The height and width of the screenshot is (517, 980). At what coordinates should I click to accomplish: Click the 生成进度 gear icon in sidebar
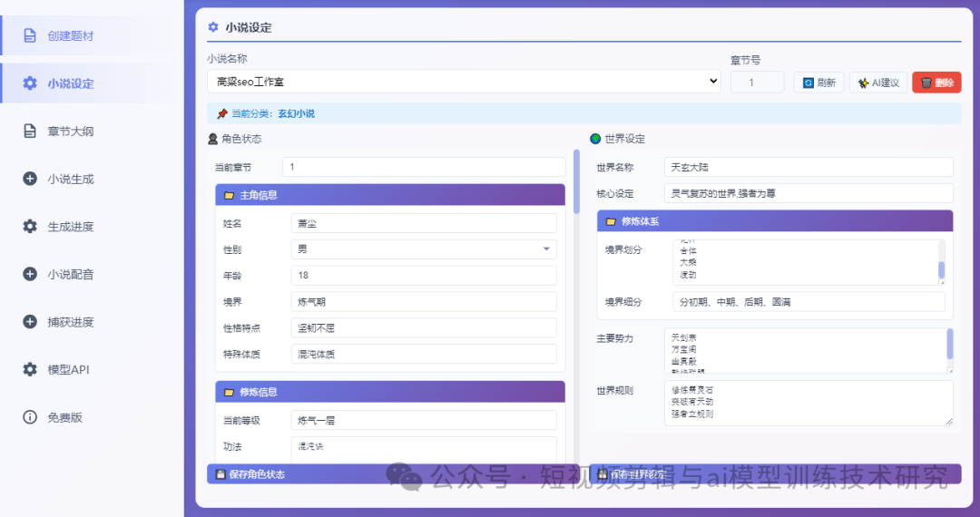[29, 226]
